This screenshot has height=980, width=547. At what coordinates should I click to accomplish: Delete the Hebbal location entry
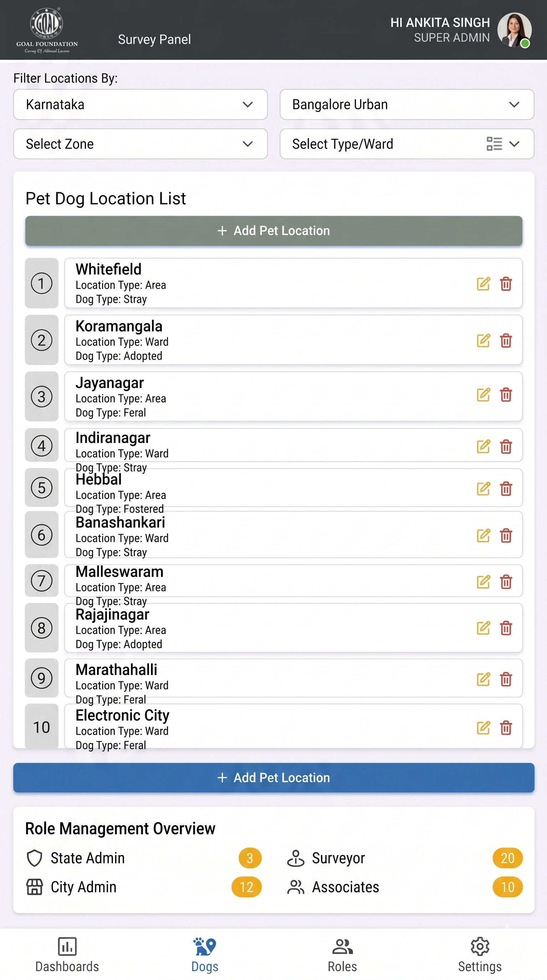(506, 489)
